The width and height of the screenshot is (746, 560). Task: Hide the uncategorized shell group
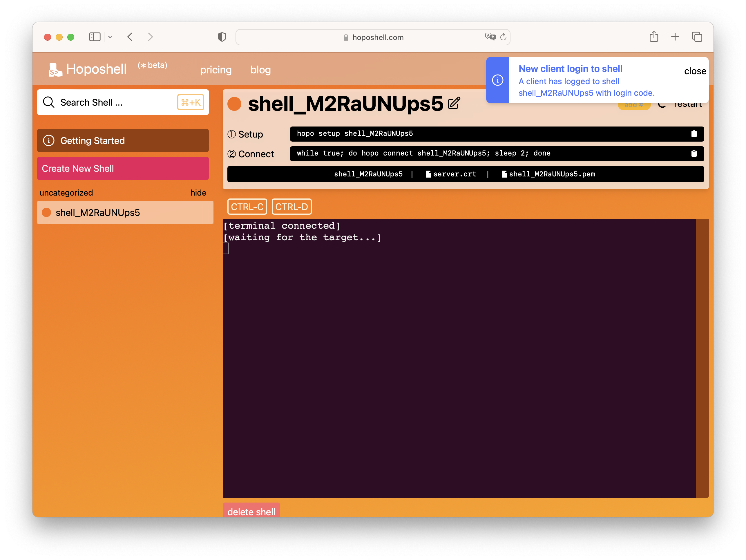198,193
